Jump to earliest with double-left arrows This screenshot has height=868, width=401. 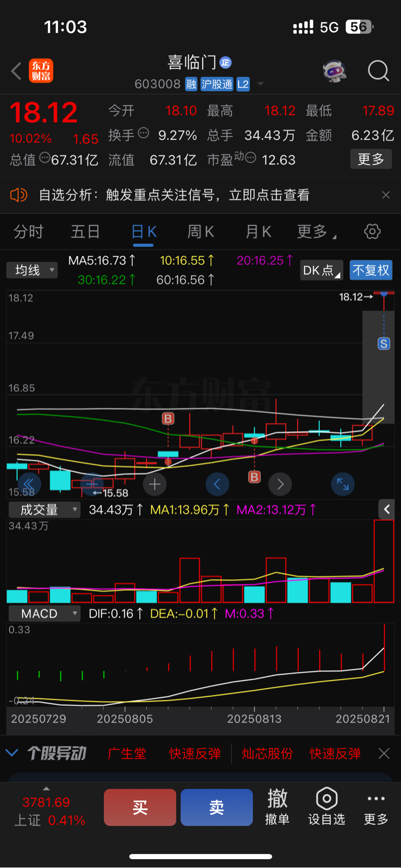tap(29, 484)
